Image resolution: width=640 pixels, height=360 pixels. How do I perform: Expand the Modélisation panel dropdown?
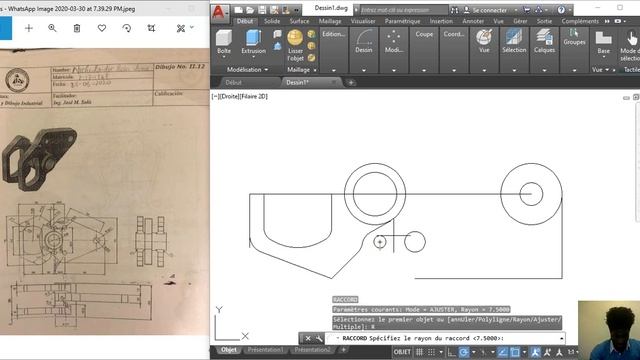267,70
